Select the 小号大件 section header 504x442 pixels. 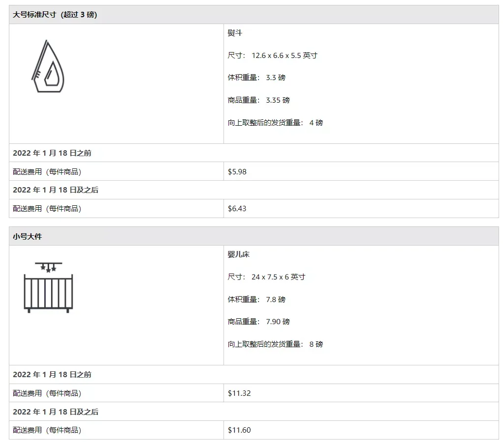tap(28, 237)
